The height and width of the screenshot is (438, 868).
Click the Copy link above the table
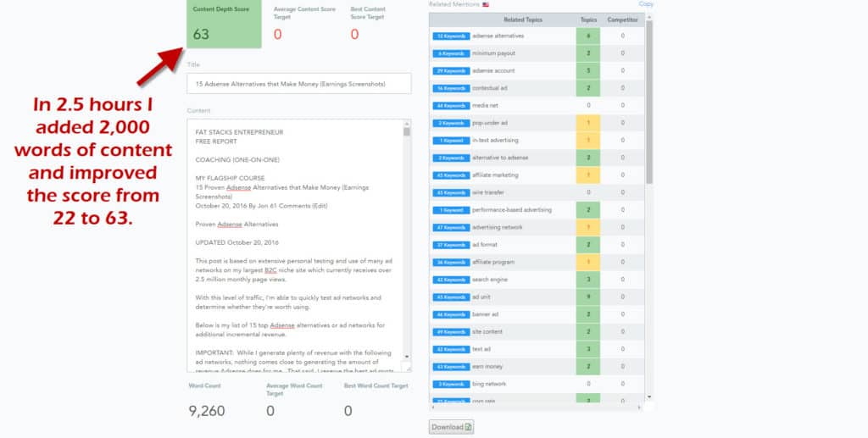pyautogui.click(x=646, y=4)
